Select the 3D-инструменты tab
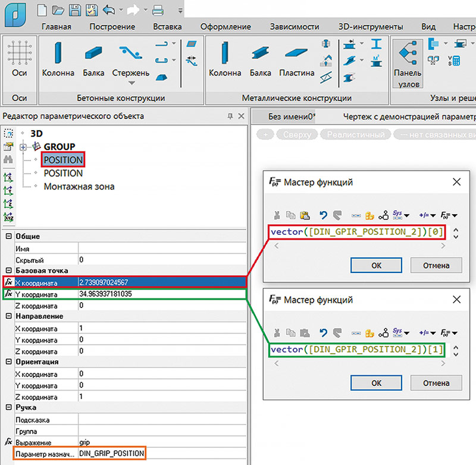The image size is (476, 465). click(x=371, y=27)
